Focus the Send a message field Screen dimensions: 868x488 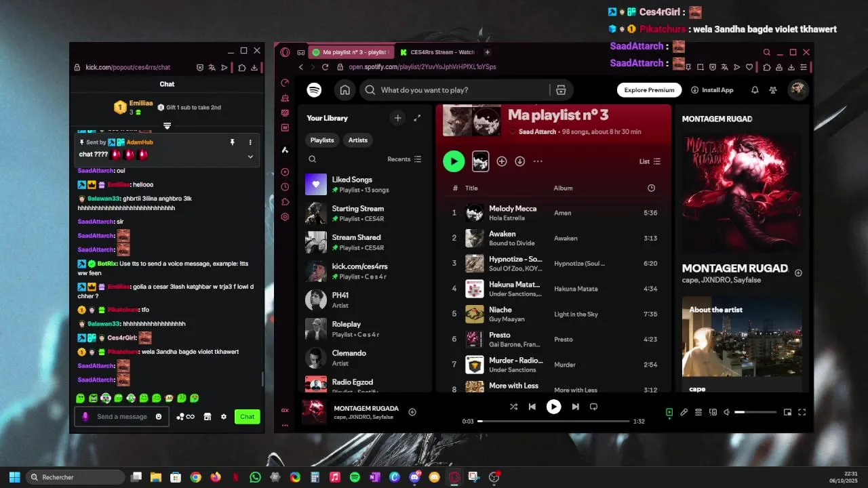tap(121, 417)
